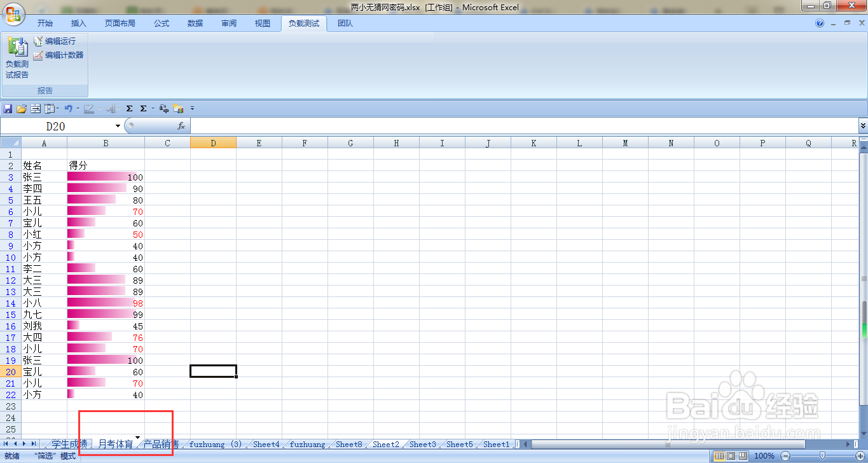
Task: Go to last sheet tab navigation arrow
Action: (34, 444)
